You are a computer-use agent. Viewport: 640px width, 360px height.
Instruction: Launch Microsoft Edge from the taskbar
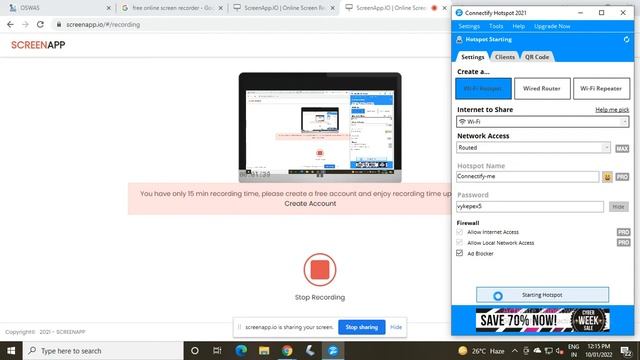(241, 351)
